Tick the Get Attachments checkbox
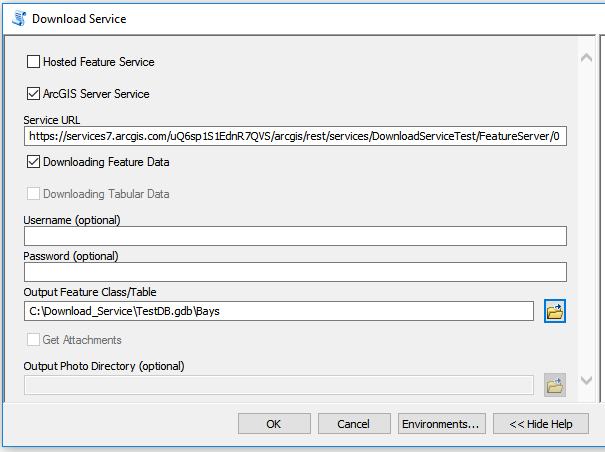Viewport: 605px width, 452px height. tap(33, 340)
